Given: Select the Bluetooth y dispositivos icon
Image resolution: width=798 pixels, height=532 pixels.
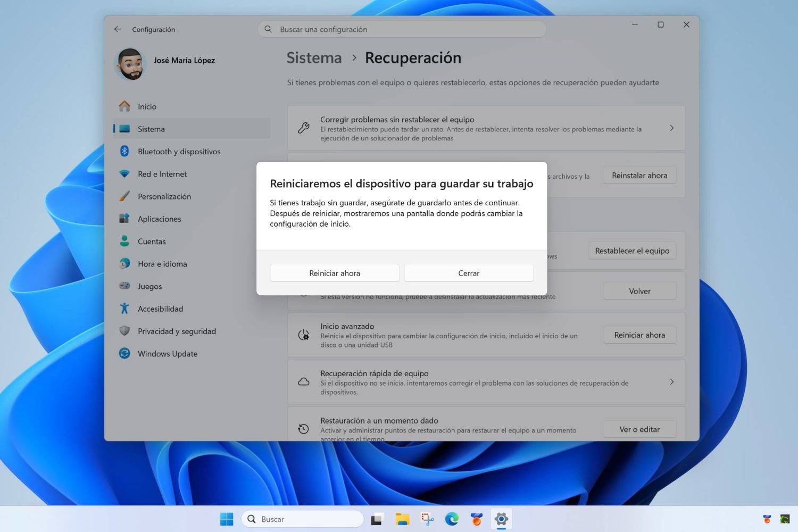Looking at the screenshot, I should point(124,151).
